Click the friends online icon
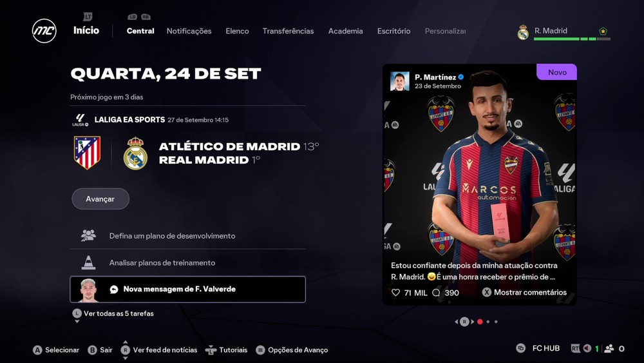Viewport: 644px width, 363px height. click(x=609, y=348)
